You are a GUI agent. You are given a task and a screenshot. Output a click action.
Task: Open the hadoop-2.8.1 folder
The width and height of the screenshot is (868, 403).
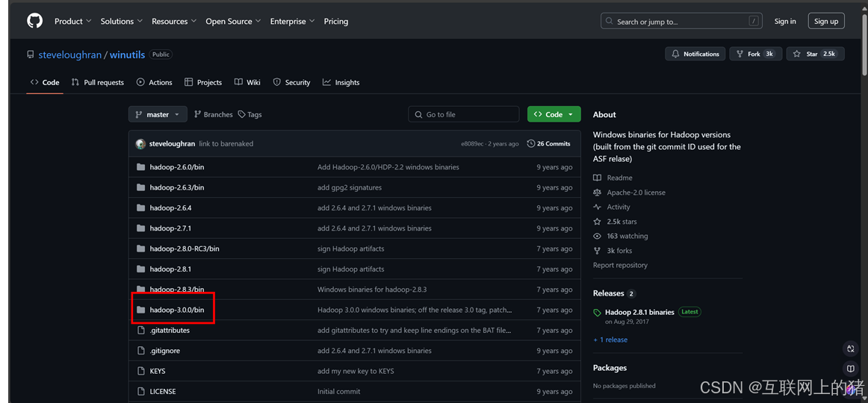(x=170, y=269)
